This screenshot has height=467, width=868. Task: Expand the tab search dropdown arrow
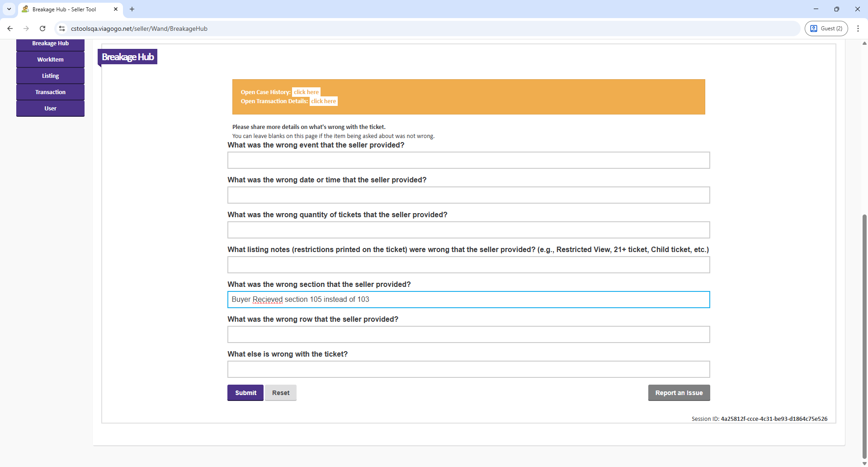point(9,9)
